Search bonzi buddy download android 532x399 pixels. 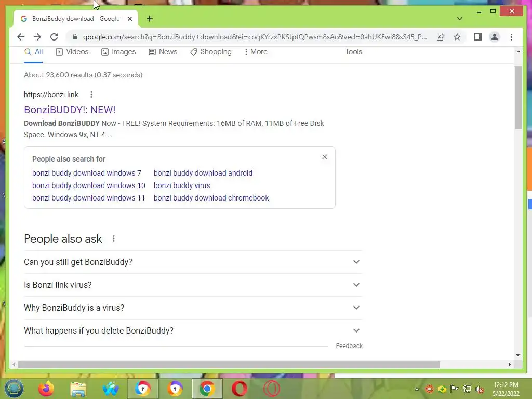pyautogui.click(x=203, y=173)
